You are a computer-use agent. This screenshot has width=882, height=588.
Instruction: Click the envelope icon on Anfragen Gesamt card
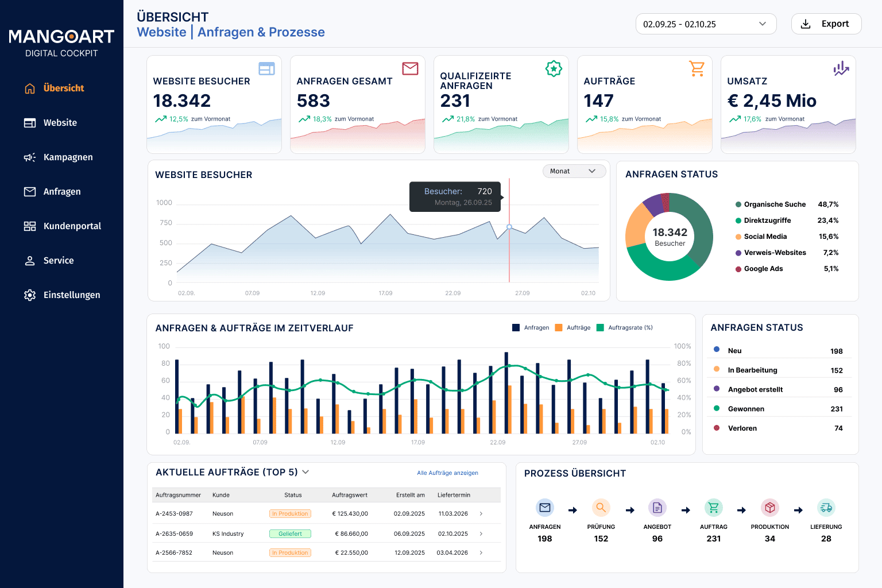[x=410, y=69]
